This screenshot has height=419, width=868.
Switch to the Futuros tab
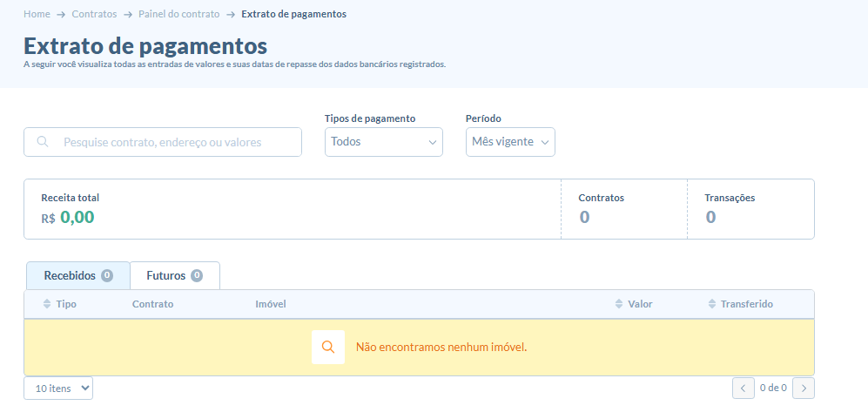pos(175,275)
